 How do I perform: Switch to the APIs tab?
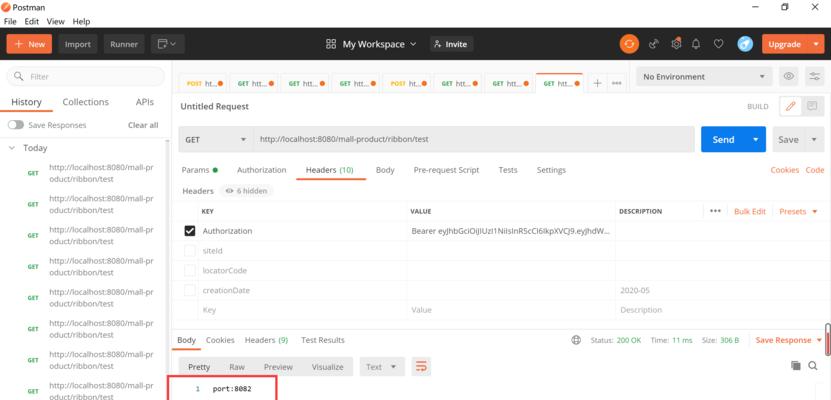tap(145, 102)
